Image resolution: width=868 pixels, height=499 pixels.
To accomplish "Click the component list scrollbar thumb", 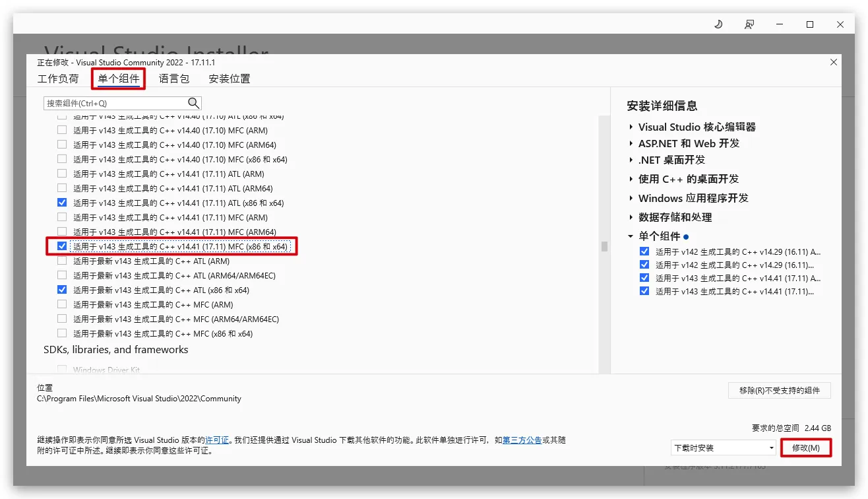I will click(604, 246).
